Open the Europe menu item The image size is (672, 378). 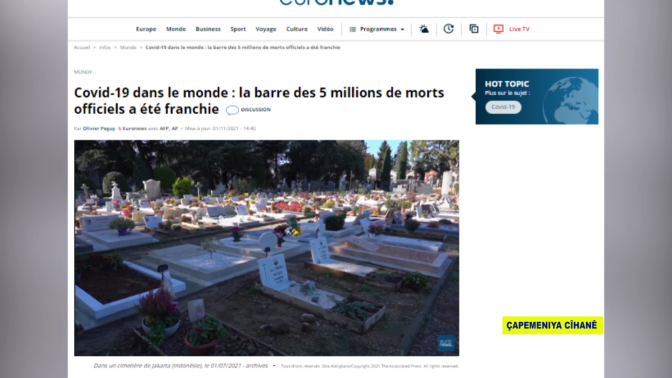tap(146, 29)
